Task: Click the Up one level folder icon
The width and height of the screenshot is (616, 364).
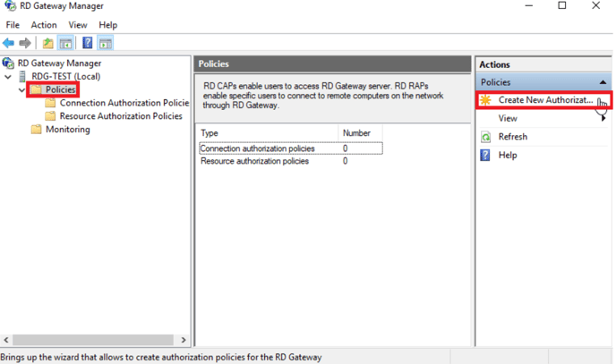Action: pos(48,43)
